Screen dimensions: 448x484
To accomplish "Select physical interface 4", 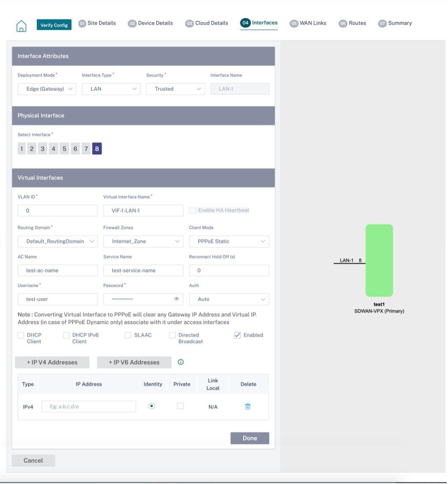I will click(53, 149).
